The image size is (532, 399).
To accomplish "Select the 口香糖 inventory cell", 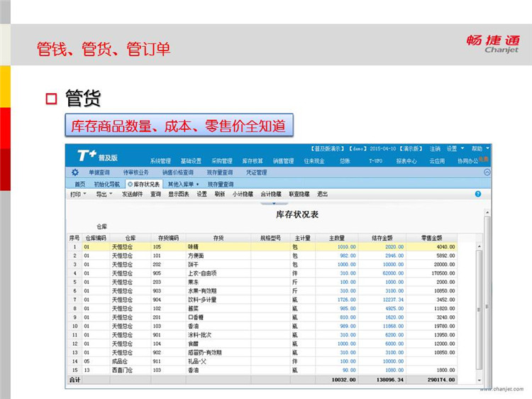I will pos(218,317).
